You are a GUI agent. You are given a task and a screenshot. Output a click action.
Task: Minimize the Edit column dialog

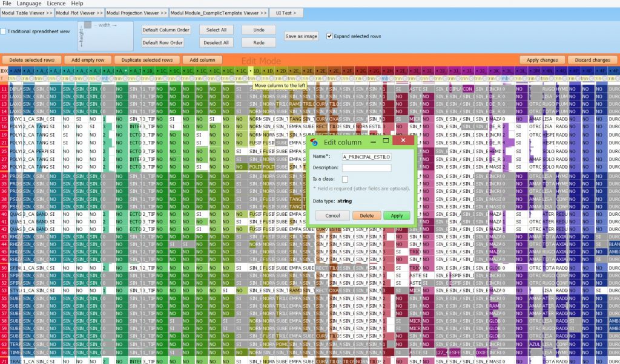click(371, 141)
